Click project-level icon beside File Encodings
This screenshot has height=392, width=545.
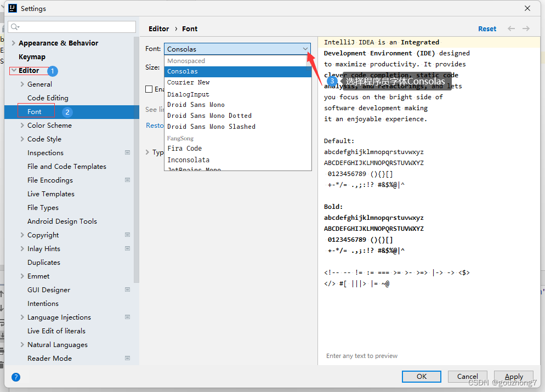(128, 180)
